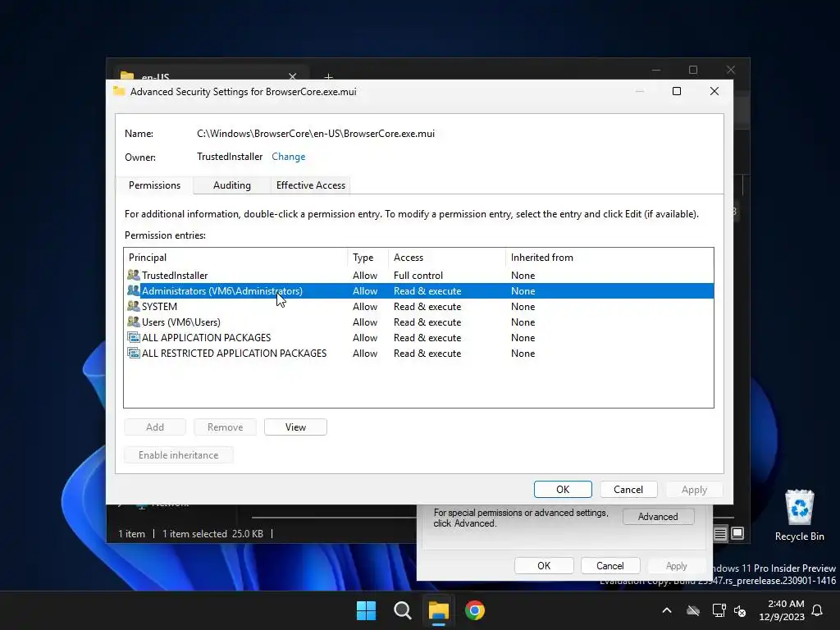Viewport: 840px width, 630px height.
Task: Click the TrustedInstaller principal user icon
Action: point(133,276)
